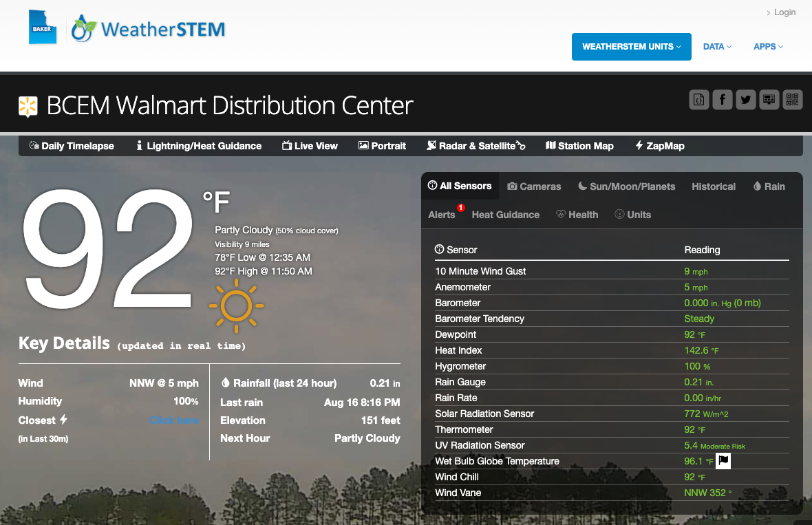Click the UV Radiation Sensor row
812x525 pixels.
(x=612, y=445)
